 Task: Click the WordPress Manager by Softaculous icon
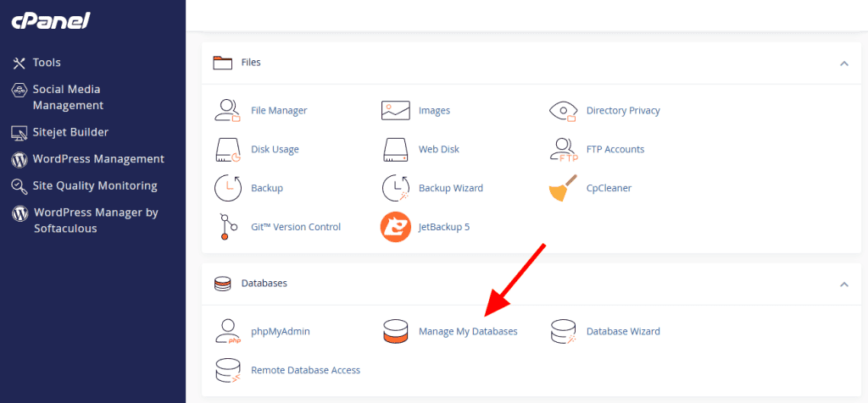(20, 213)
